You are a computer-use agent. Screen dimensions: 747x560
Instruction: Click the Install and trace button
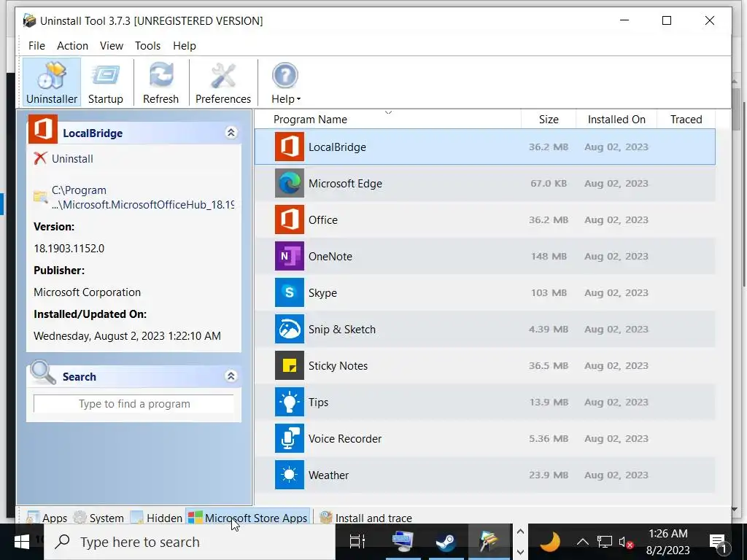pos(366,518)
